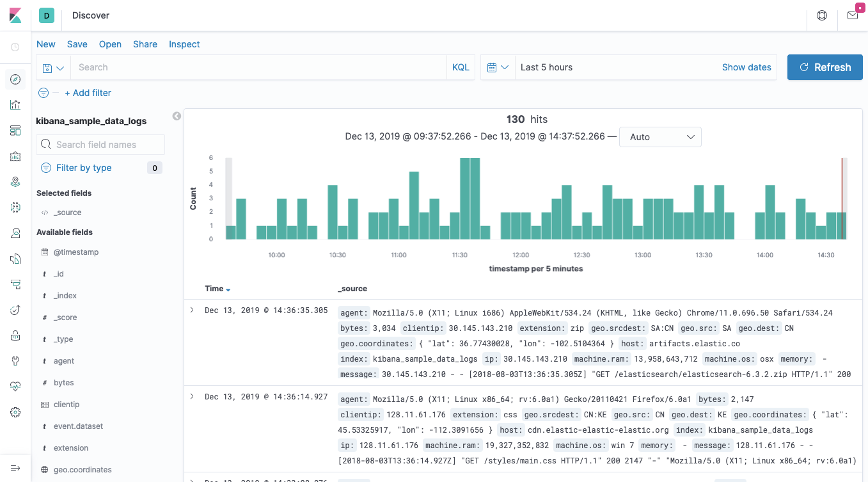The width and height of the screenshot is (868, 482).
Task: Collapse the field list sidebar arrow
Action: [177, 116]
